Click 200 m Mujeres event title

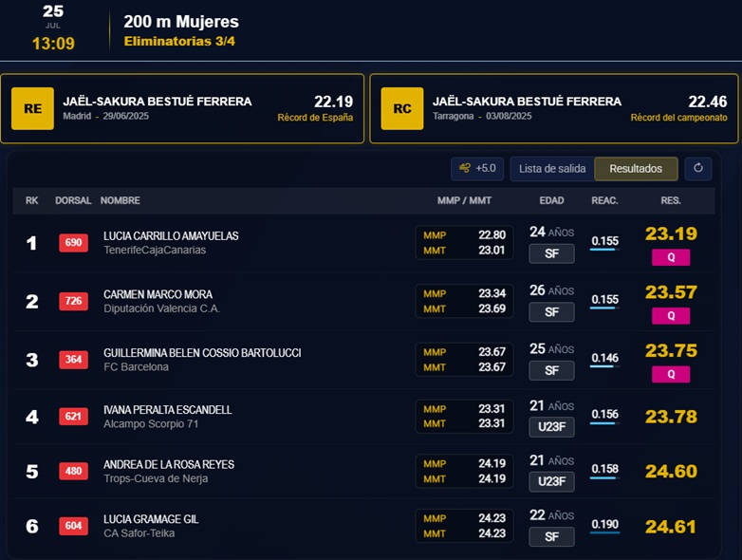pyautogui.click(x=181, y=22)
